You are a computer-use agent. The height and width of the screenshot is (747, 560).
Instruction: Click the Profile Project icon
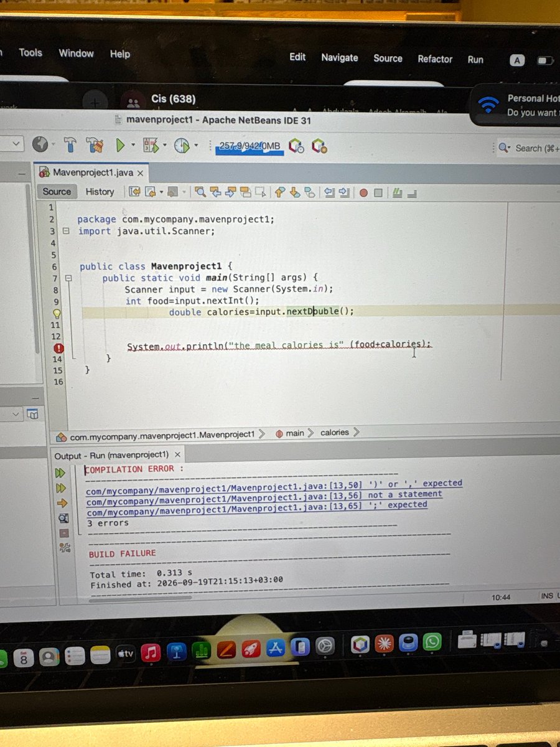click(x=181, y=146)
